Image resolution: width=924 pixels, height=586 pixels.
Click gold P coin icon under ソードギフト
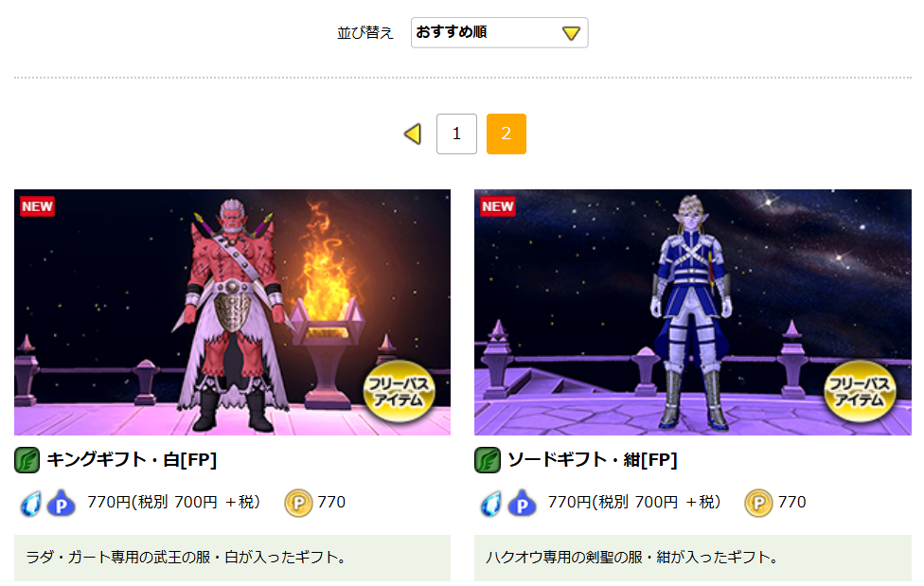[x=759, y=503]
